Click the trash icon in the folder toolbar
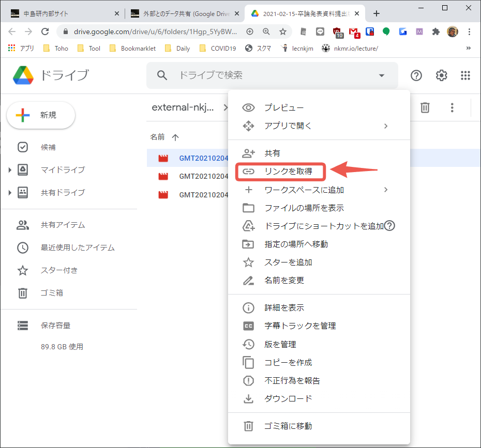 (x=425, y=107)
